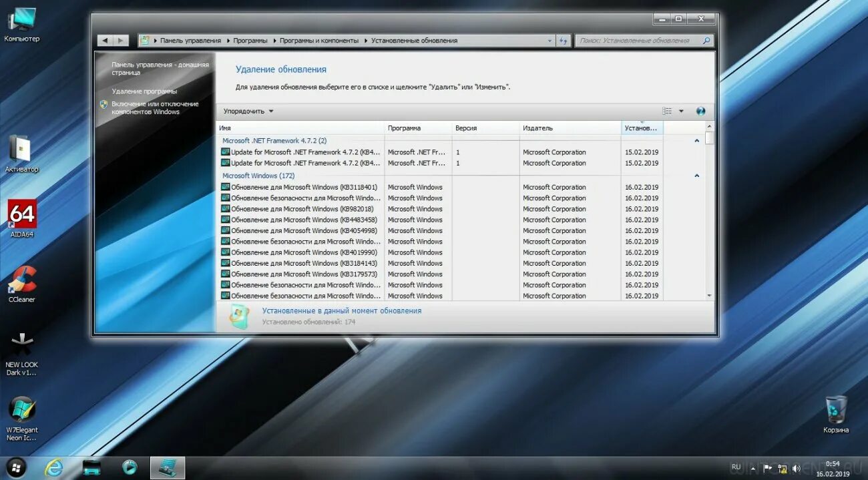Show hidden tray icons arrow
The width and height of the screenshot is (868, 480).
(x=754, y=468)
